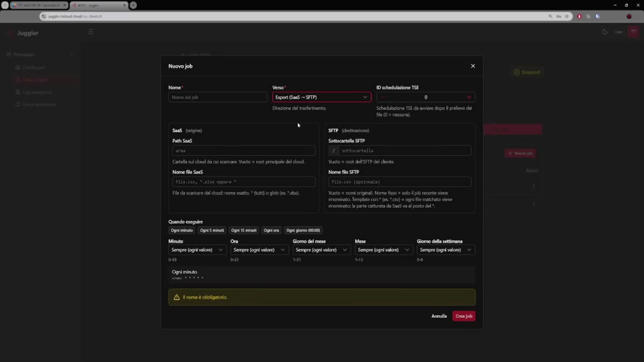Click Nuovo job button behind the dialog
This screenshot has height=362, width=644.
[520, 153]
